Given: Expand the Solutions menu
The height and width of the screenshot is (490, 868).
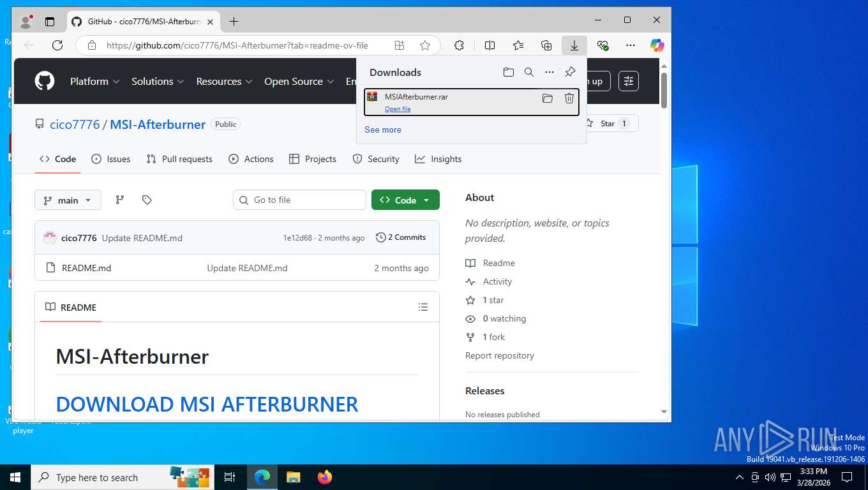Looking at the screenshot, I should coord(158,81).
